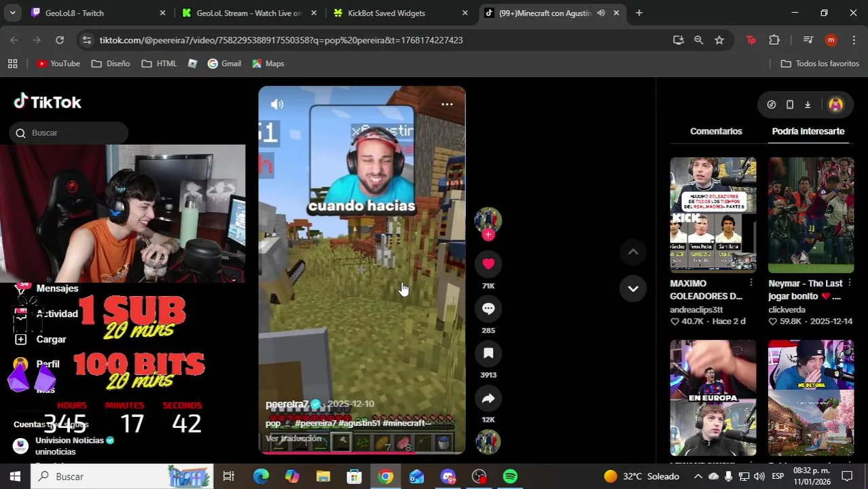Open site information icon in address bar

[x=86, y=40]
